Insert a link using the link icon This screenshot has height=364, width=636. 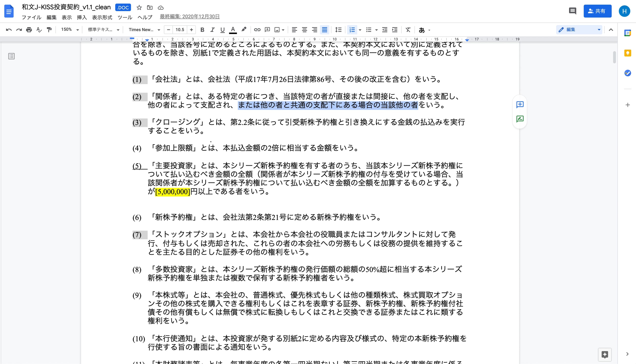coord(257,30)
